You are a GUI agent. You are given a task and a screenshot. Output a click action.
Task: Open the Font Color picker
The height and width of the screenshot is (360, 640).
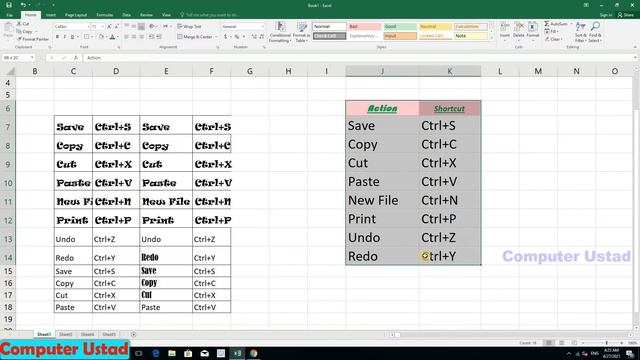coord(112,37)
